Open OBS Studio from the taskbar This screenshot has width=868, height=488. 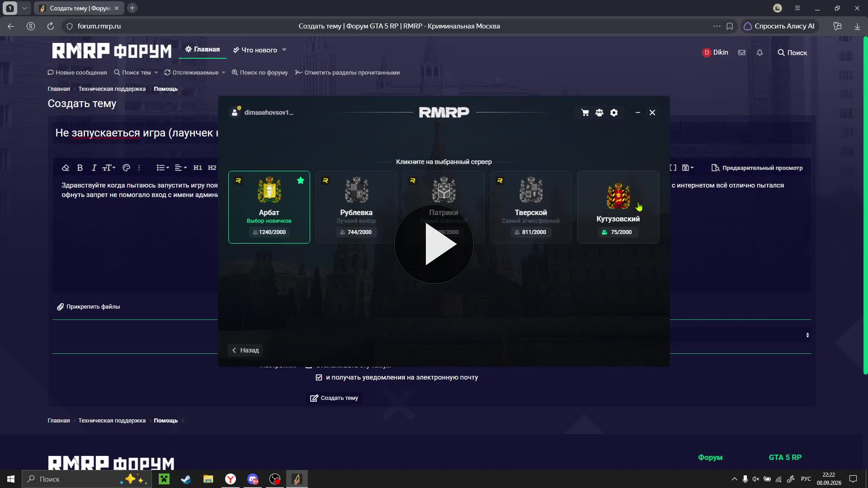tap(275, 479)
